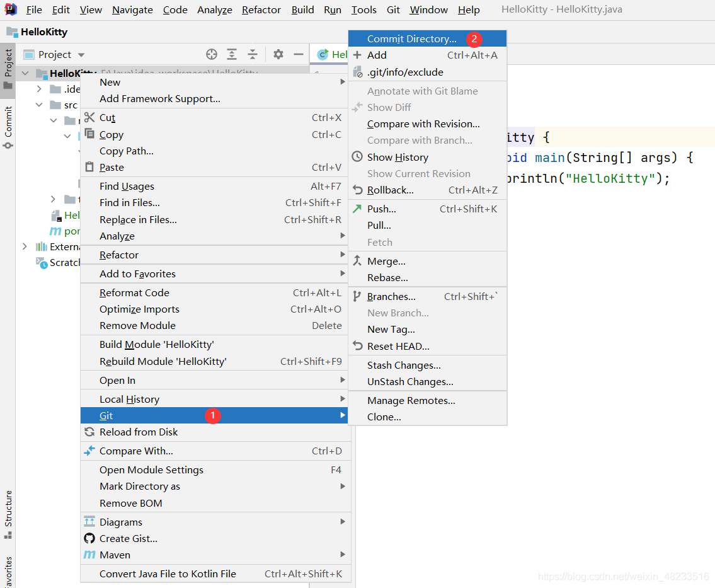Screen dimensions: 715x588
Task: Open Project panel settings gear
Action: (x=278, y=54)
